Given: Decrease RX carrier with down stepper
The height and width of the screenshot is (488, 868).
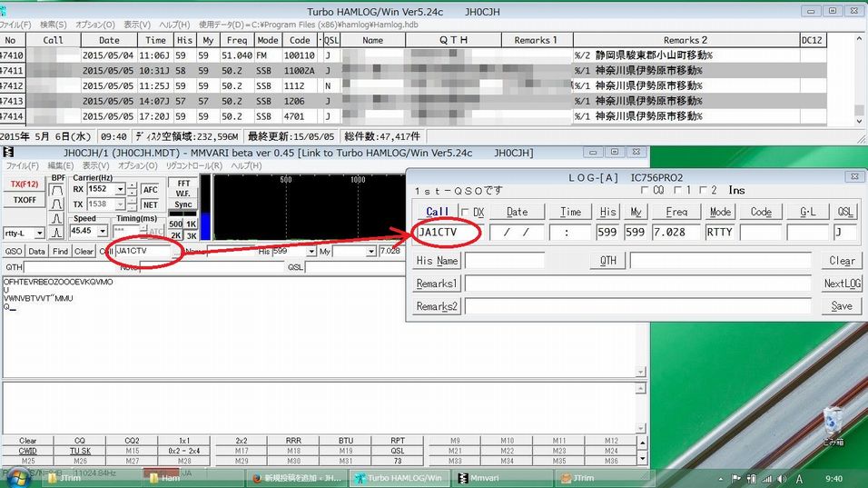Looking at the screenshot, I should [x=132, y=194].
